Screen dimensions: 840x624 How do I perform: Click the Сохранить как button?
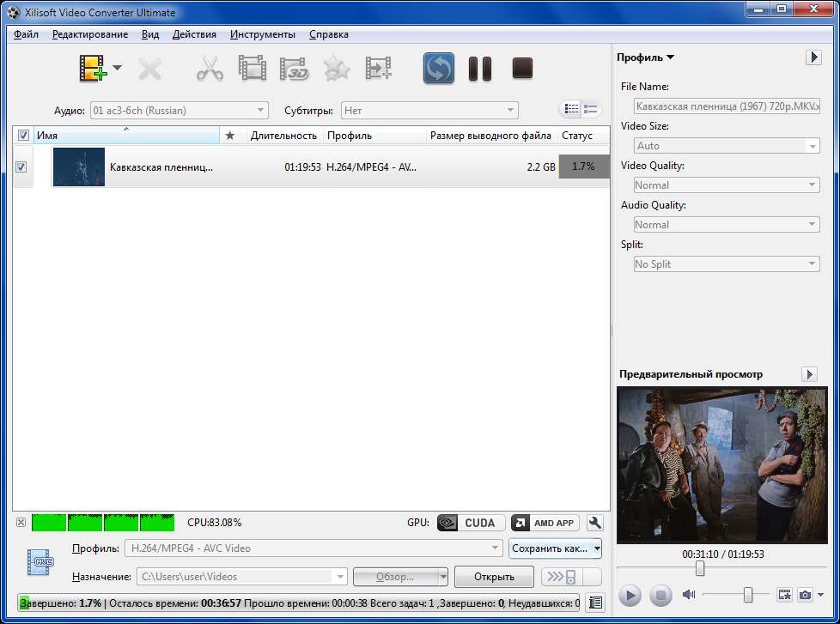click(550, 548)
